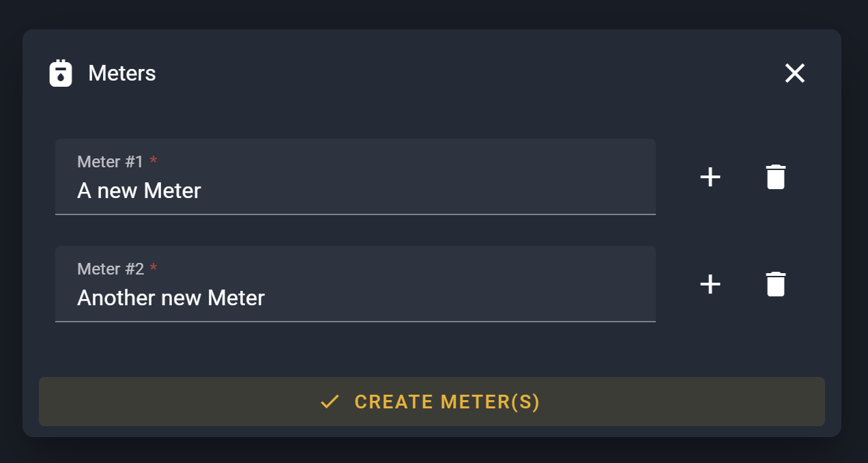Click the red required asterisk on Meter #2
Viewport: 868px width, 463px height.
click(x=154, y=269)
